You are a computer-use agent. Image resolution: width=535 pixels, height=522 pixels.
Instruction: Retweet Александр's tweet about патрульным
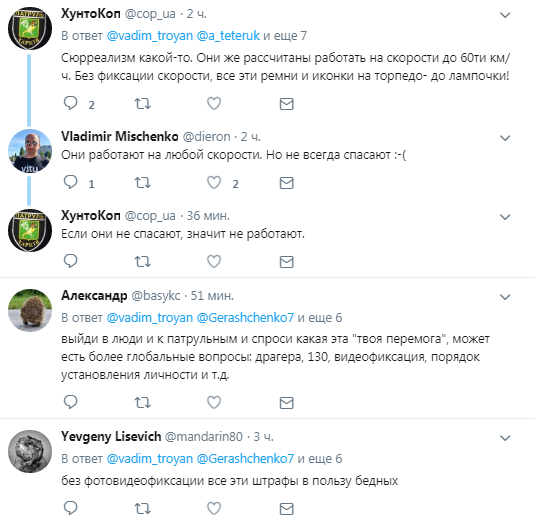(142, 403)
